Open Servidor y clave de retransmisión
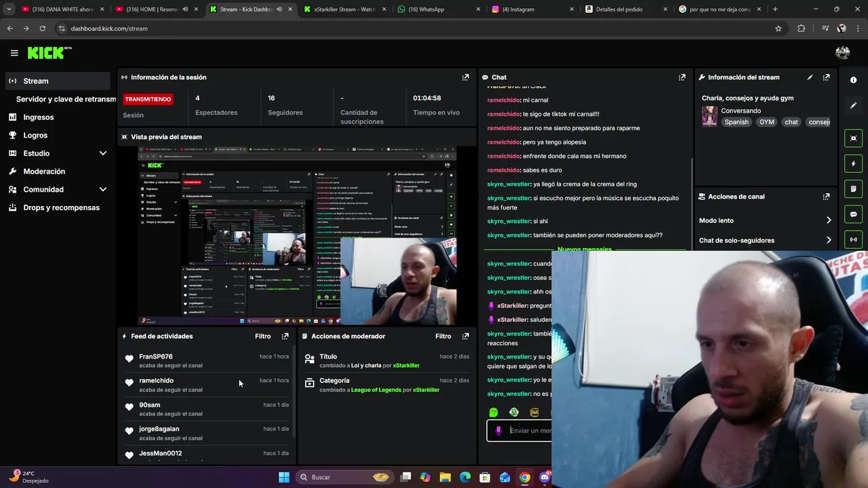Screen dimensions: 868x488 click(x=66, y=99)
